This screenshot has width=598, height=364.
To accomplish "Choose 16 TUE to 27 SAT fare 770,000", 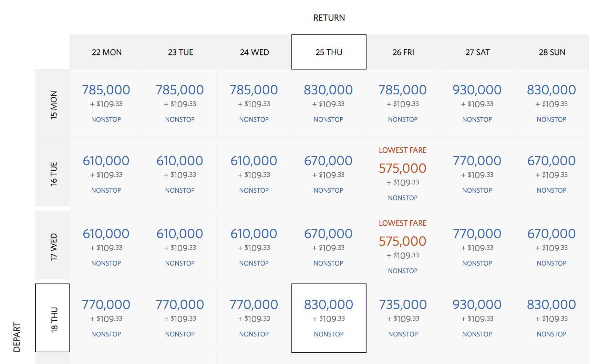I will (477, 174).
